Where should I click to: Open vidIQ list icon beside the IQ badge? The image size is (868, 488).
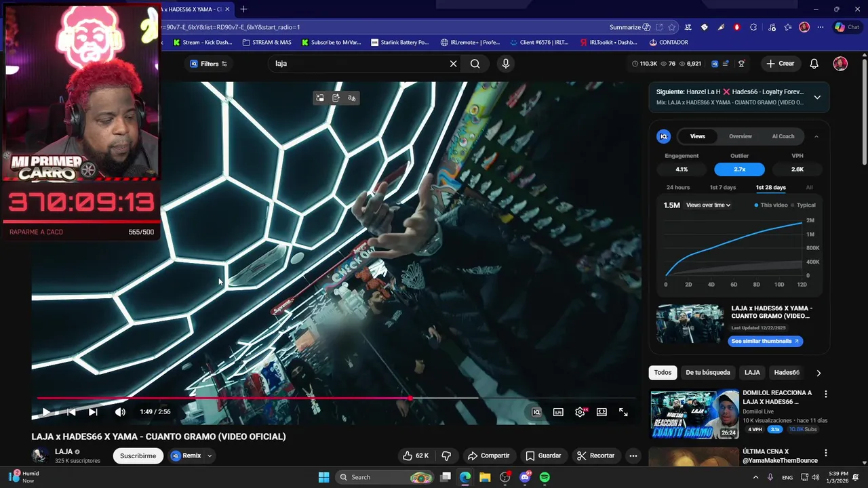click(726, 64)
